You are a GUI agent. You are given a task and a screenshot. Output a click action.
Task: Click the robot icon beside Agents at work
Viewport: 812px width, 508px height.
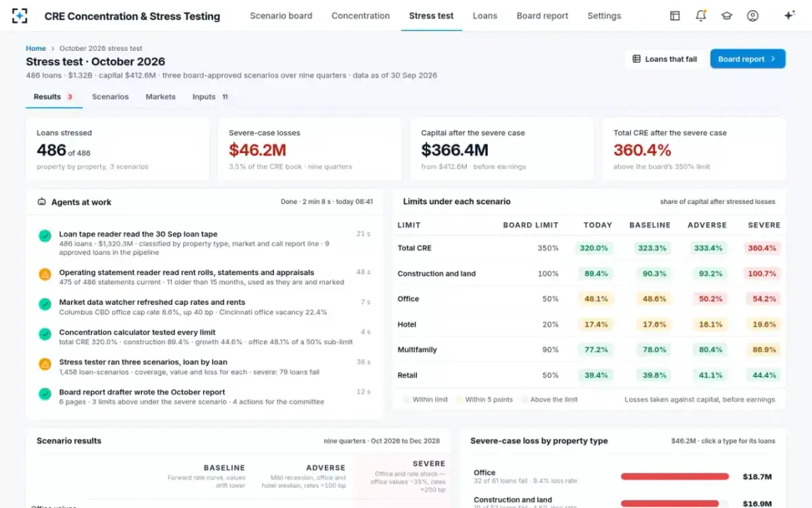coord(41,202)
